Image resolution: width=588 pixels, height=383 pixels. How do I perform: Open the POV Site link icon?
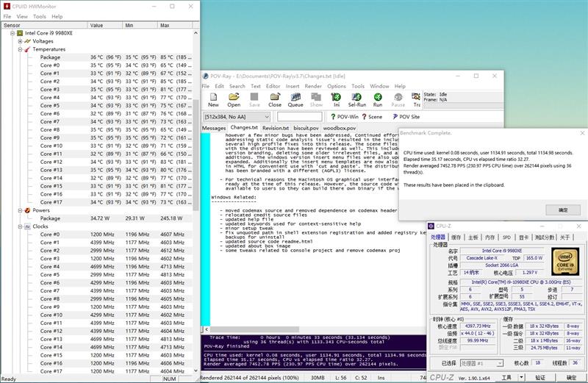click(x=395, y=117)
